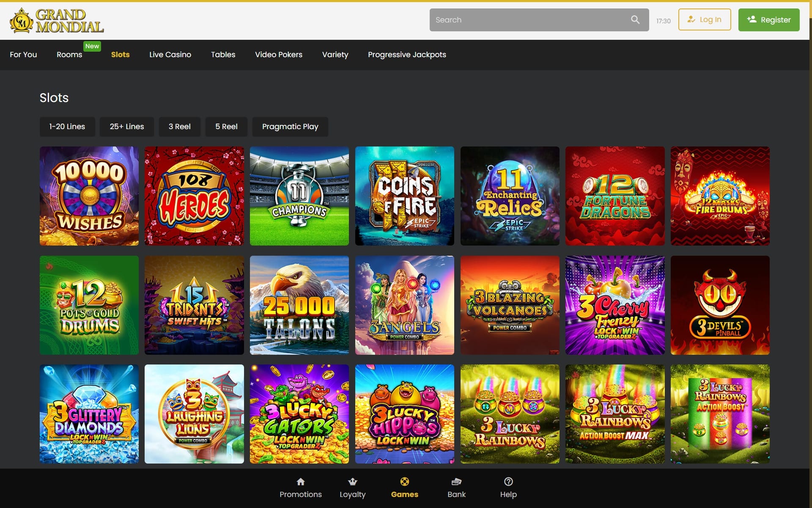
Task: Open 11 Enchanting Relics game
Action: (x=510, y=196)
